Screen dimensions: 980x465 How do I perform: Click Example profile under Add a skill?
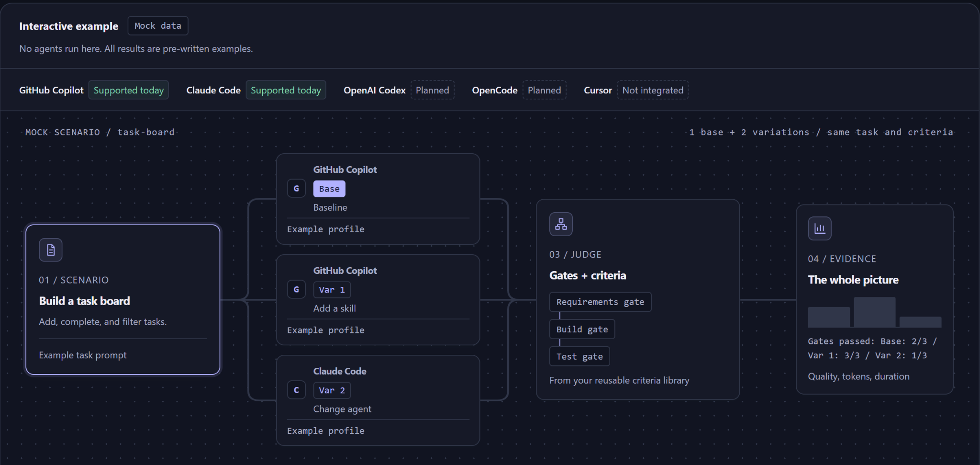point(326,330)
